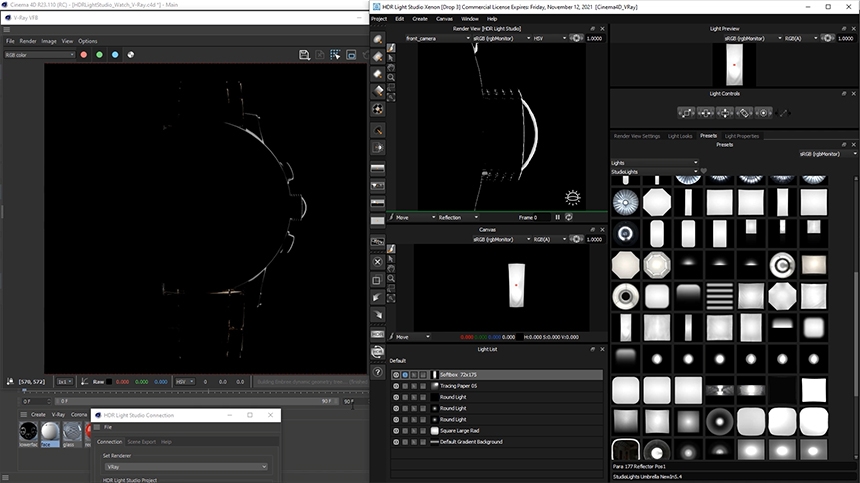This screenshot has width=860, height=483.
Task: Hide the Softbox 72x175 light
Action: pos(396,375)
